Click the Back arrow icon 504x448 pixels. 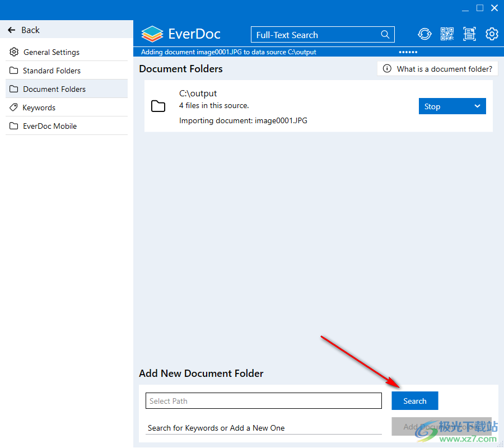12,30
